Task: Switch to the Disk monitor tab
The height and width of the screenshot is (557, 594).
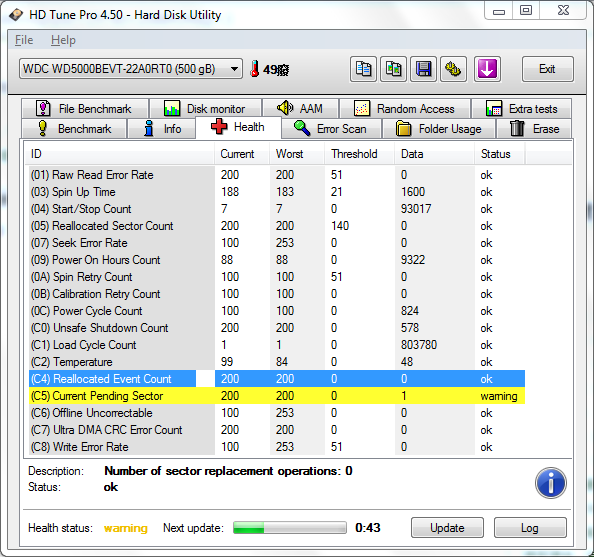Action: click(206, 109)
